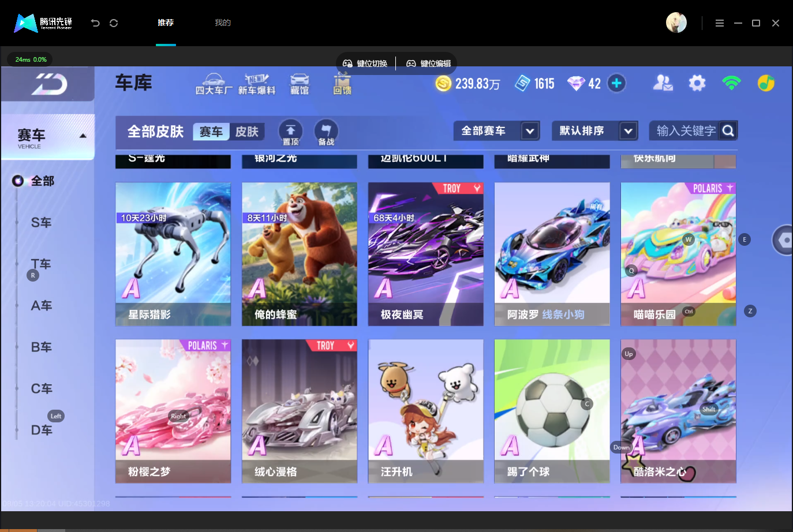Open 键位编辑 key mapping editor

(429, 63)
